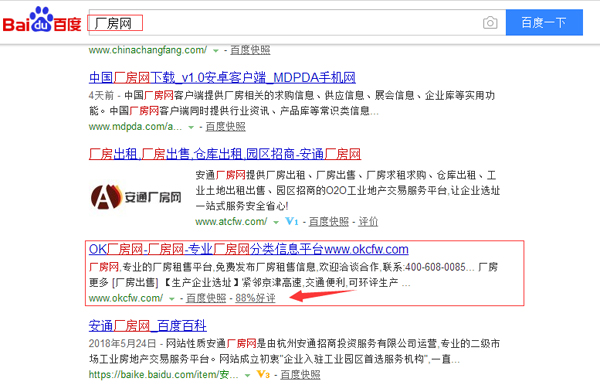Expand dropdown arrow next to www.chinachangfang.com
The image size is (600, 385).
click(x=216, y=51)
